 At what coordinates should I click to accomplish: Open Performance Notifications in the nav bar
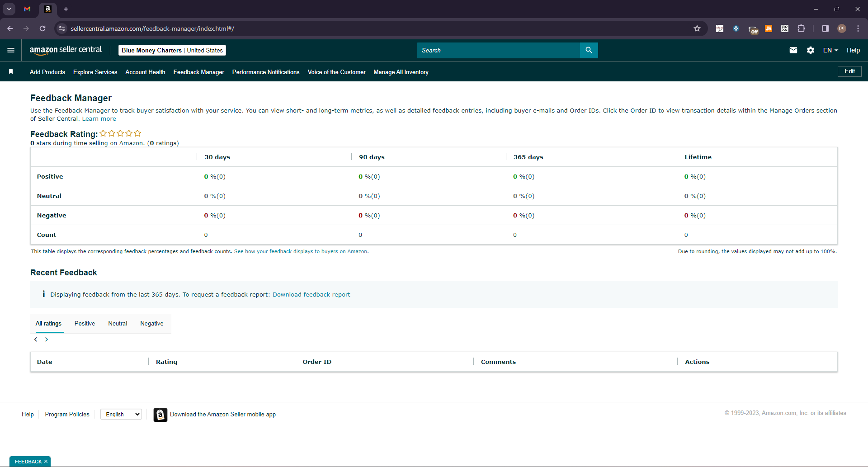tap(266, 72)
